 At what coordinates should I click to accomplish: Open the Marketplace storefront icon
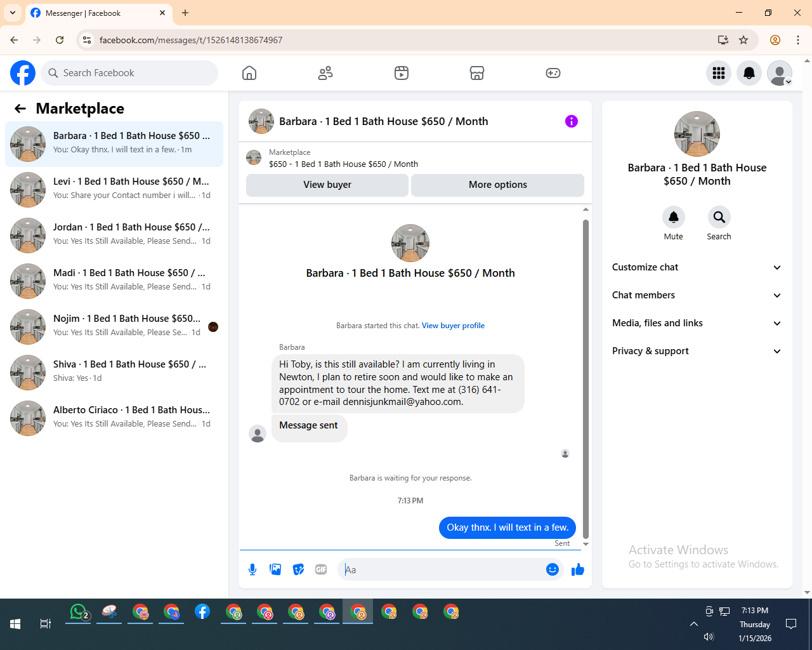[477, 73]
